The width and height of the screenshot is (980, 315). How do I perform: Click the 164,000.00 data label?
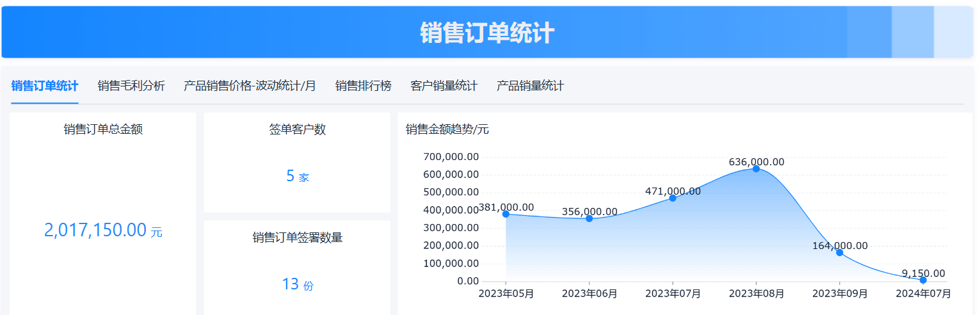(x=840, y=246)
